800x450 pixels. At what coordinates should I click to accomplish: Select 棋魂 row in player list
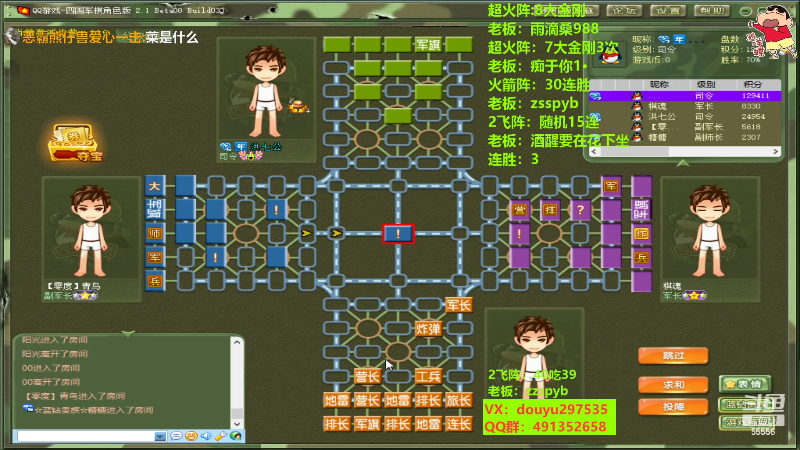tap(685, 106)
